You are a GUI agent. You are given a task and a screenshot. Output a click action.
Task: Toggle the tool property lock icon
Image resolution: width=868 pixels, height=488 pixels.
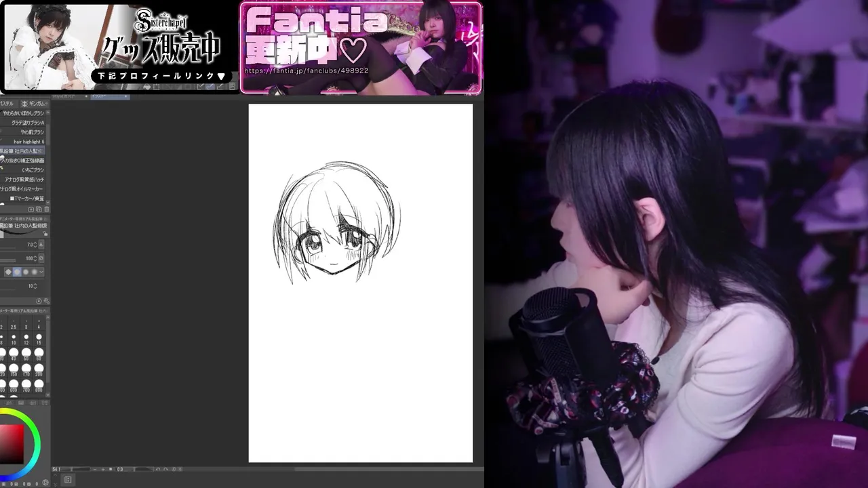click(x=45, y=234)
